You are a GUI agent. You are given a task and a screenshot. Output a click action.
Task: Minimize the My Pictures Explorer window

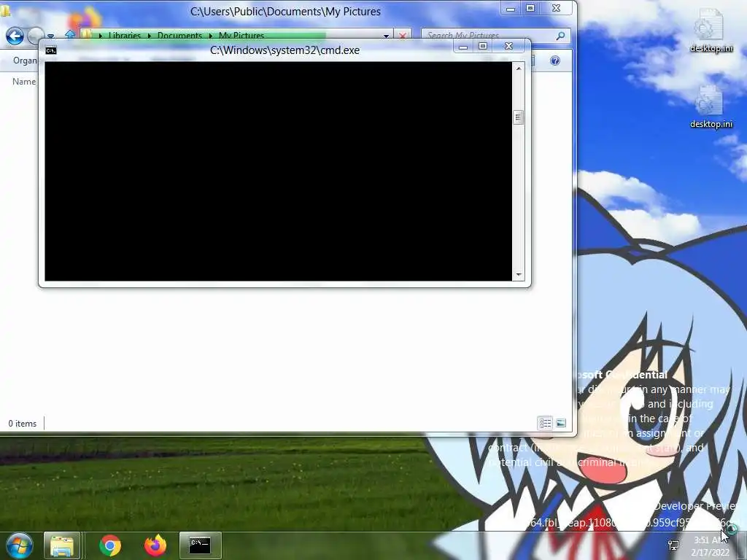click(511, 9)
